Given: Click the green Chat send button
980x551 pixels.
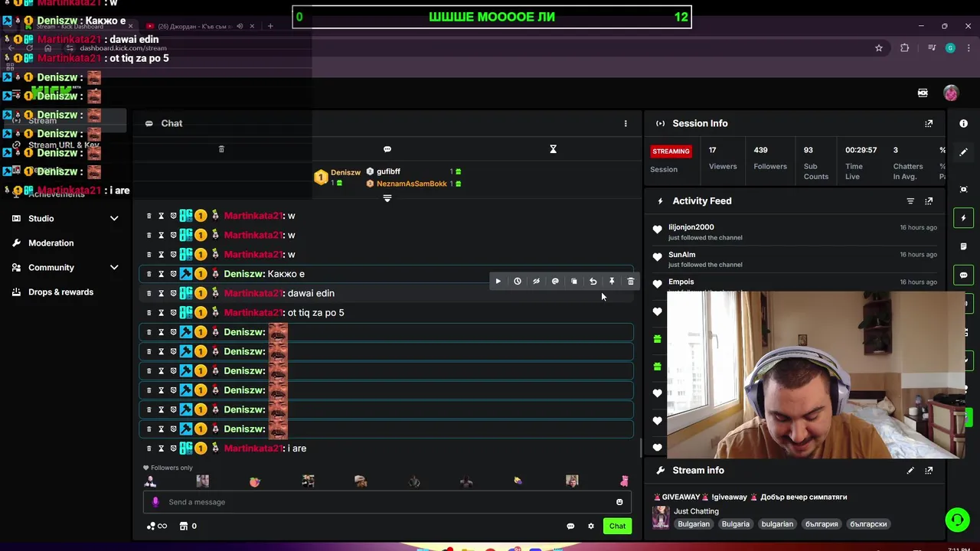Looking at the screenshot, I should point(617,526).
